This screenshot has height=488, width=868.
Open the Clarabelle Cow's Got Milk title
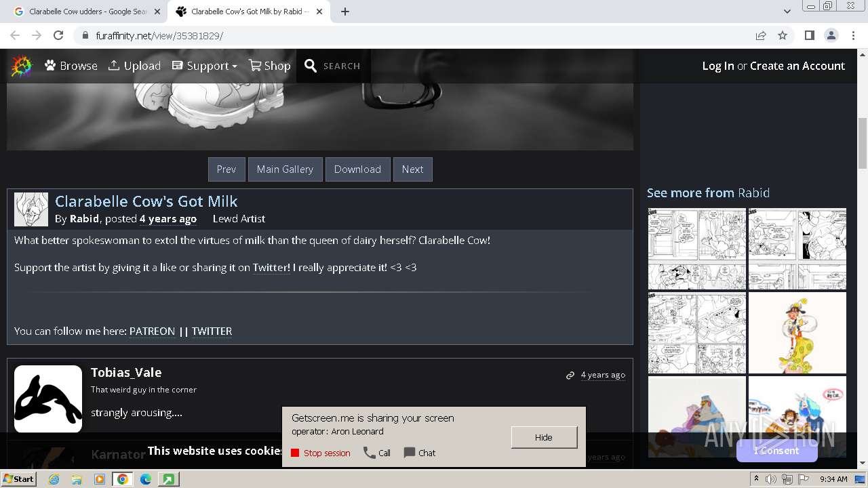click(146, 201)
